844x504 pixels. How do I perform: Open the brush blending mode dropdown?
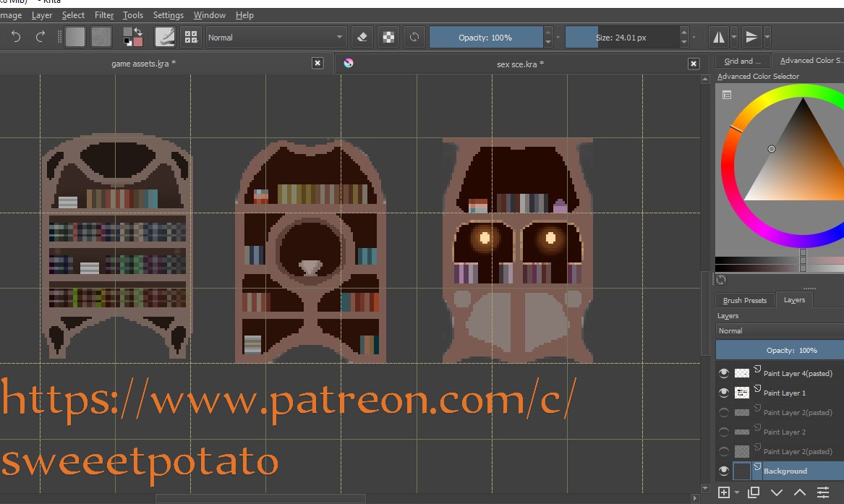tap(275, 37)
